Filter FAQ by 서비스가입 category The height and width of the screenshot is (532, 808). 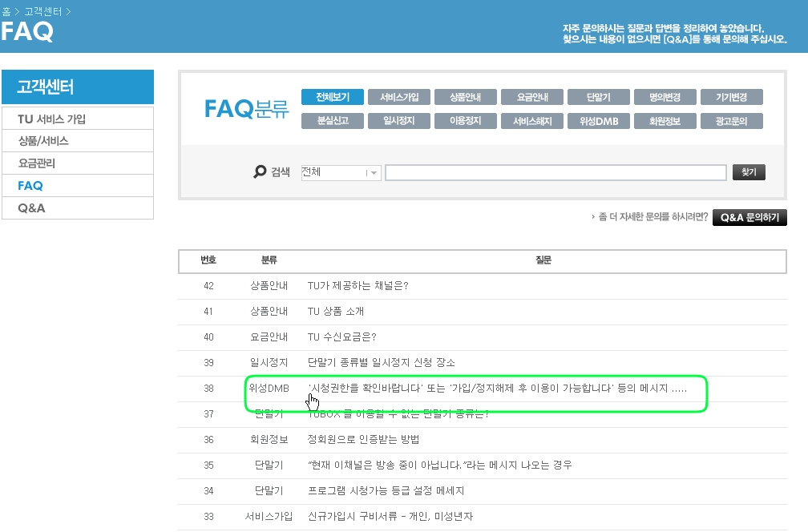tap(399, 97)
